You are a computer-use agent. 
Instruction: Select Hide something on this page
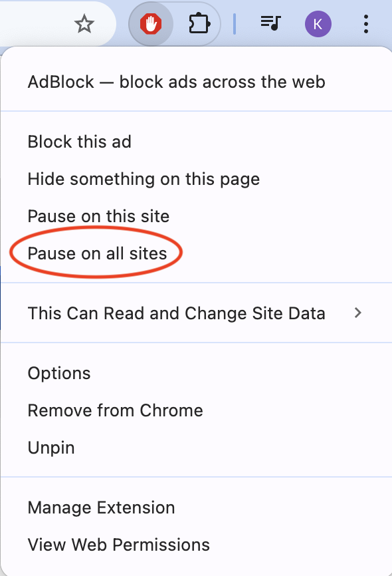pyautogui.click(x=144, y=179)
